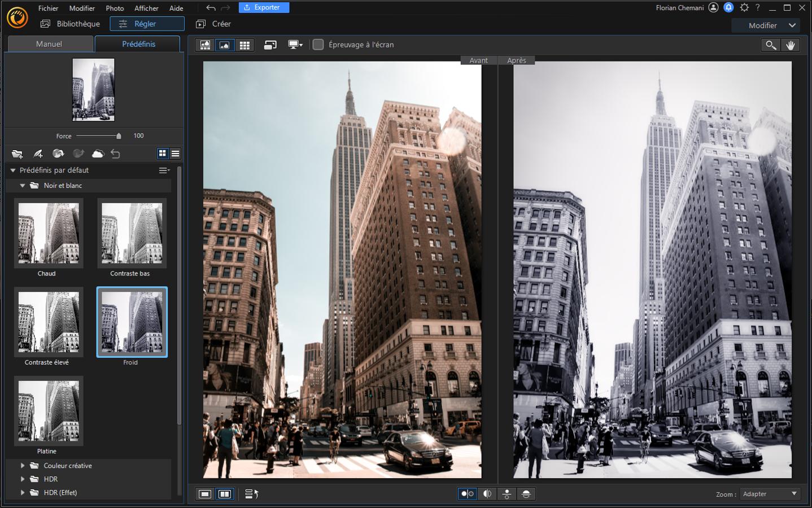
Task: Expand the HDR folder
Action: click(x=23, y=479)
